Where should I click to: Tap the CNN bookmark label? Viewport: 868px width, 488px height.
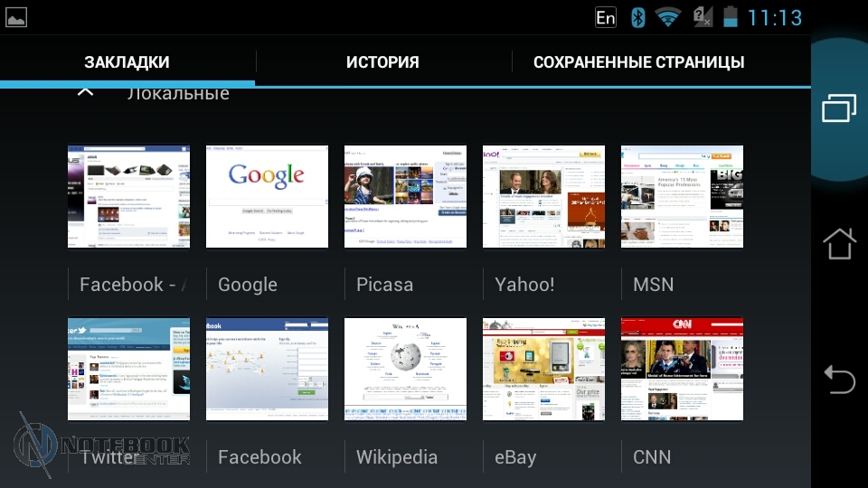point(652,457)
